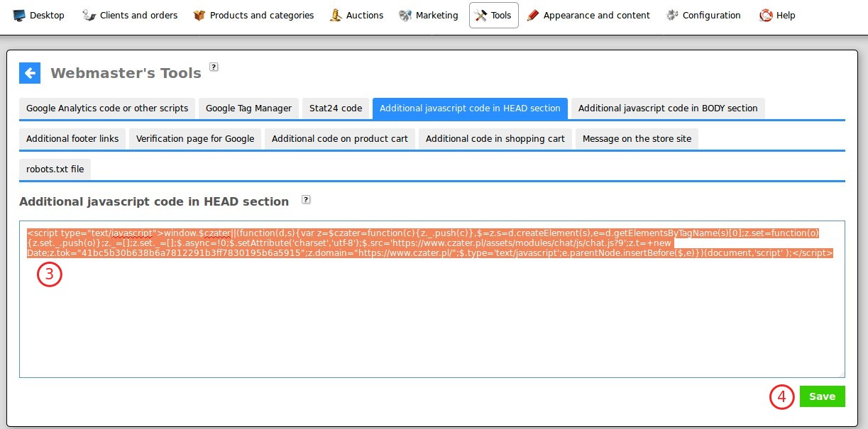Open the Appearance and content menu
The width and height of the screenshot is (868, 429).
coord(589,15)
